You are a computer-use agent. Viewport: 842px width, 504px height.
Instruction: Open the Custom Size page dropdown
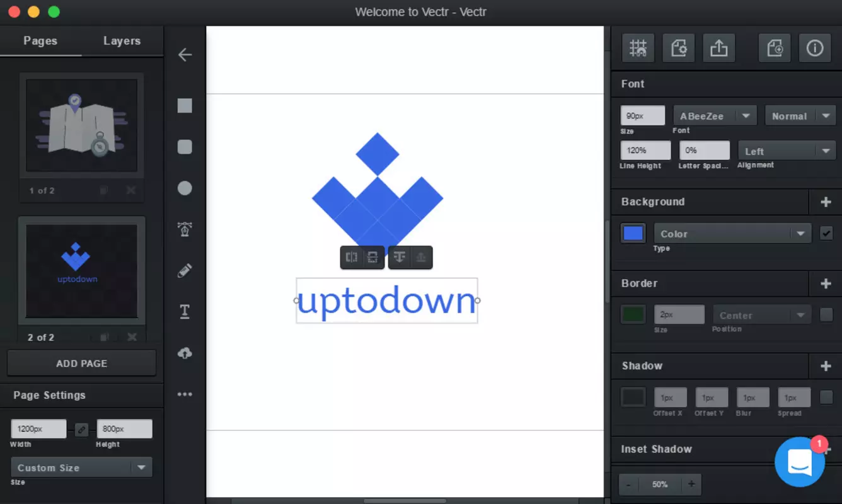point(81,467)
